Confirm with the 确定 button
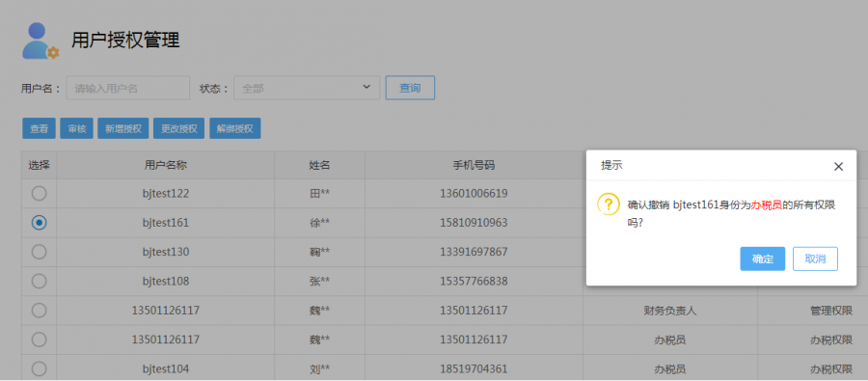This screenshot has height=381, width=868. click(x=762, y=259)
